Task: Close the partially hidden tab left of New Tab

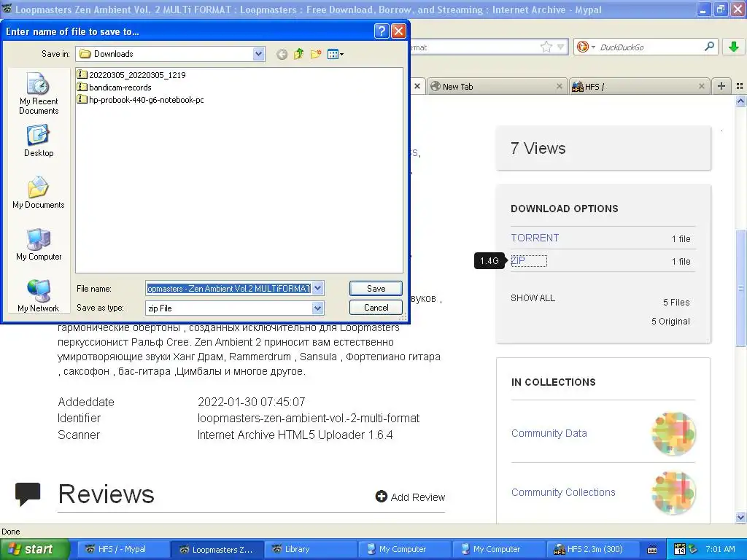Action: click(x=417, y=86)
